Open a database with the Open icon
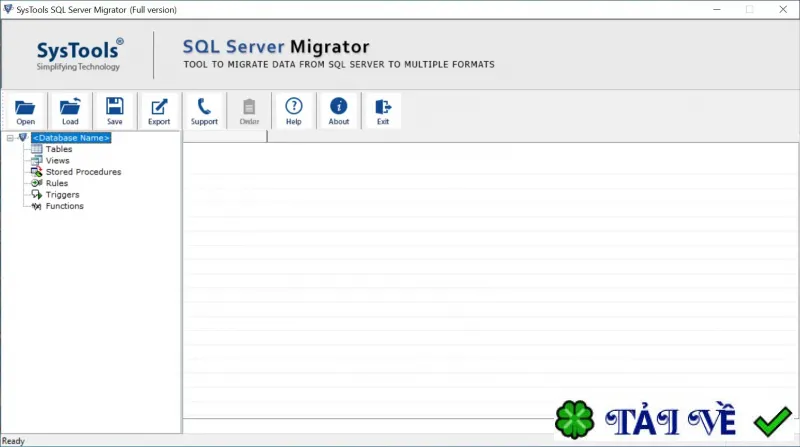This screenshot has height=447, width=800. 25,111
